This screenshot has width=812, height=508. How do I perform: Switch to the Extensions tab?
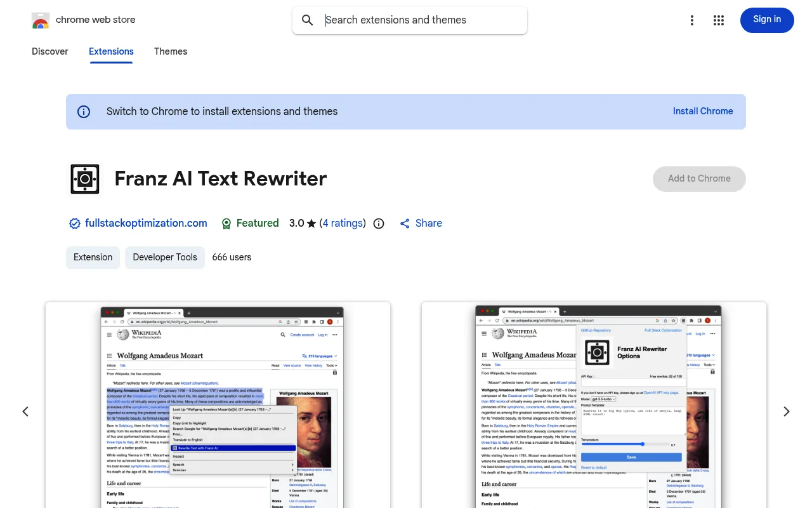[111, 51]
